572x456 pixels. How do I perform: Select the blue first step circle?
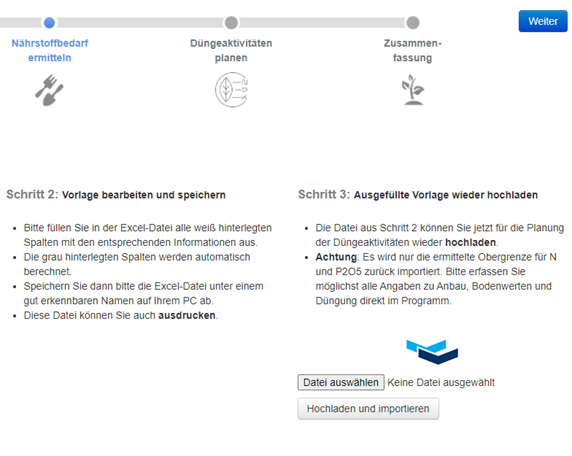coord(49,23)
